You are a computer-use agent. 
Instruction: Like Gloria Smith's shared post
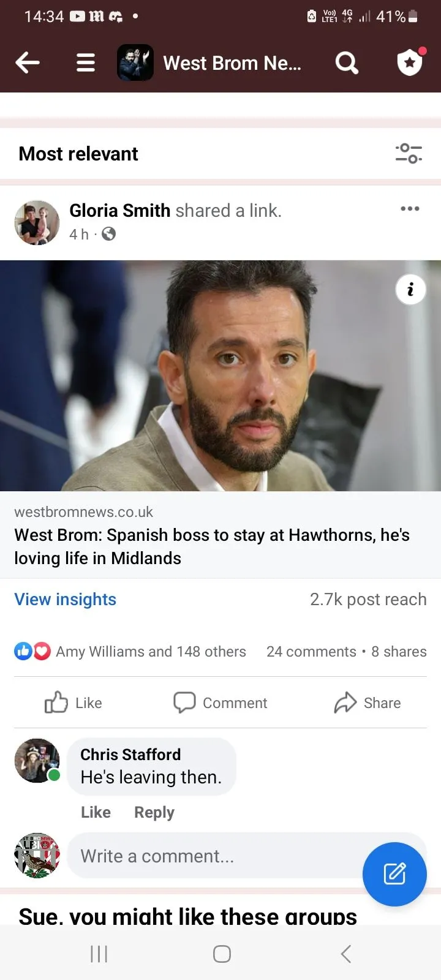[73, 703]
